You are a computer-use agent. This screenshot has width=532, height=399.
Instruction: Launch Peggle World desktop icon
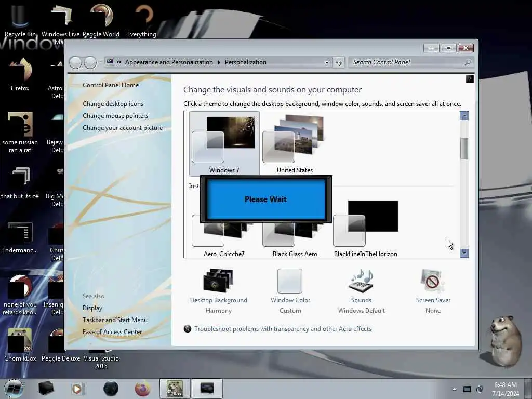pyautogui.click(x=101, y=20)
